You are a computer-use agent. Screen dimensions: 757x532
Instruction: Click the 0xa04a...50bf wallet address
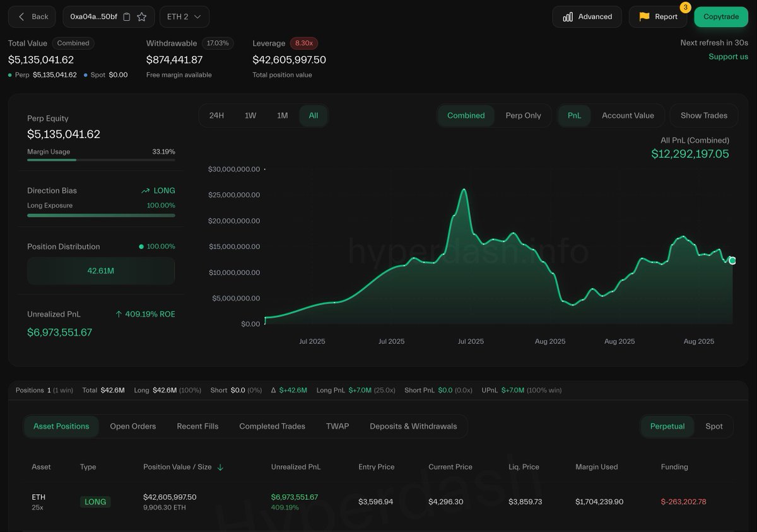click(x=93, y=17)
